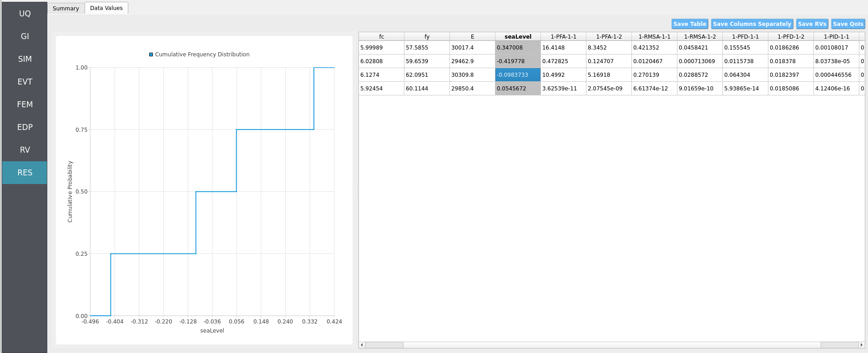Viewport: 868px width, 353px height.
Task: Select cell with value 30017.4
Action: 472,48
